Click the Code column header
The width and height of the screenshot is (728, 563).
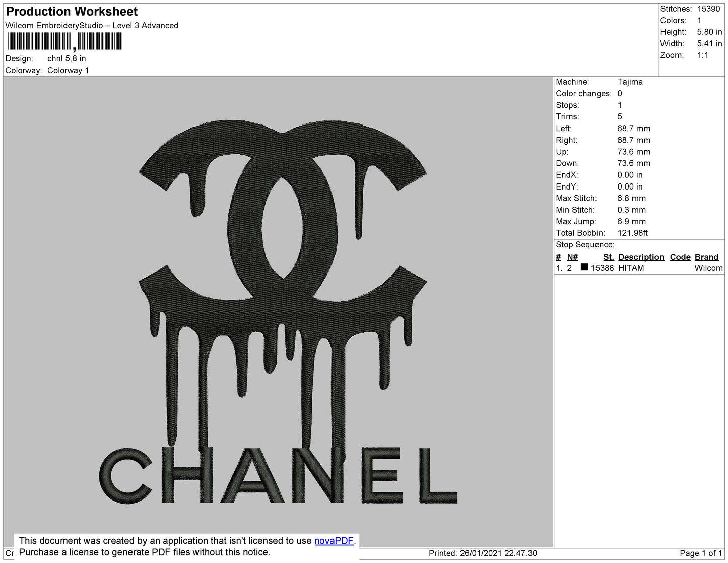(x=680, y=257)
